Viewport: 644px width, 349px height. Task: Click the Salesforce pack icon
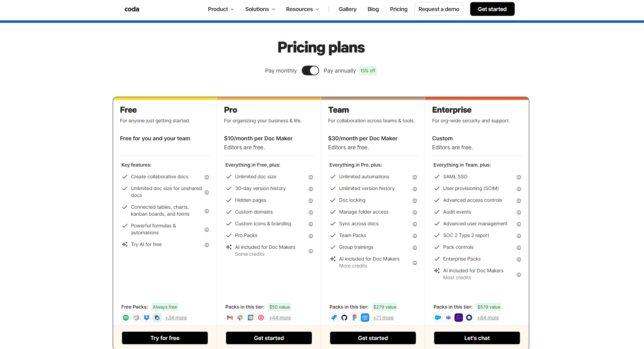pos(438,318)
